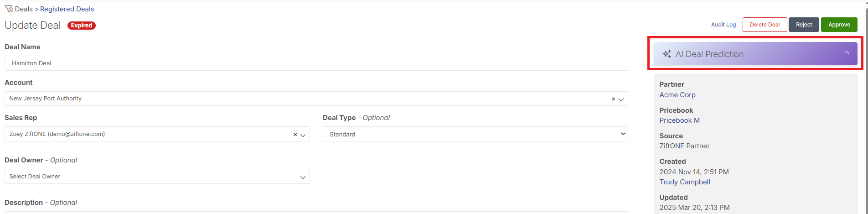Open Trudy Campbell's profile link
The width and height of the screenshot is (868, 214).
(685, 182)
